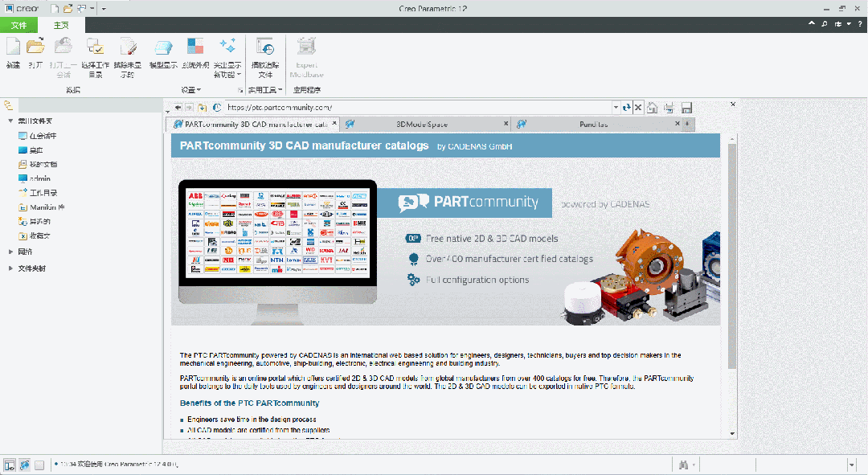Click quick access Open folder icon
868x475 pixels.
coord(68,8)
